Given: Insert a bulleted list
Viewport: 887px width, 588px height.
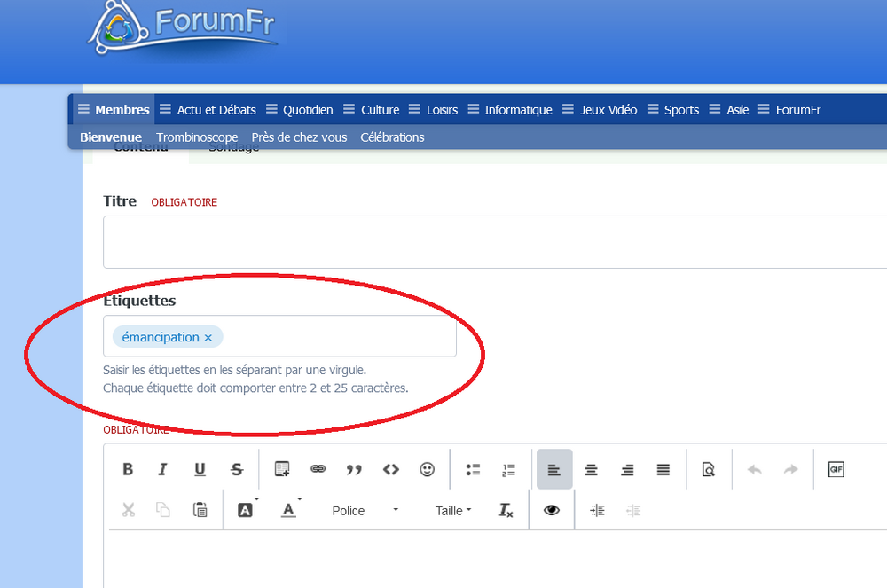Looking at the screenshot, I should [x=473, y=470].
